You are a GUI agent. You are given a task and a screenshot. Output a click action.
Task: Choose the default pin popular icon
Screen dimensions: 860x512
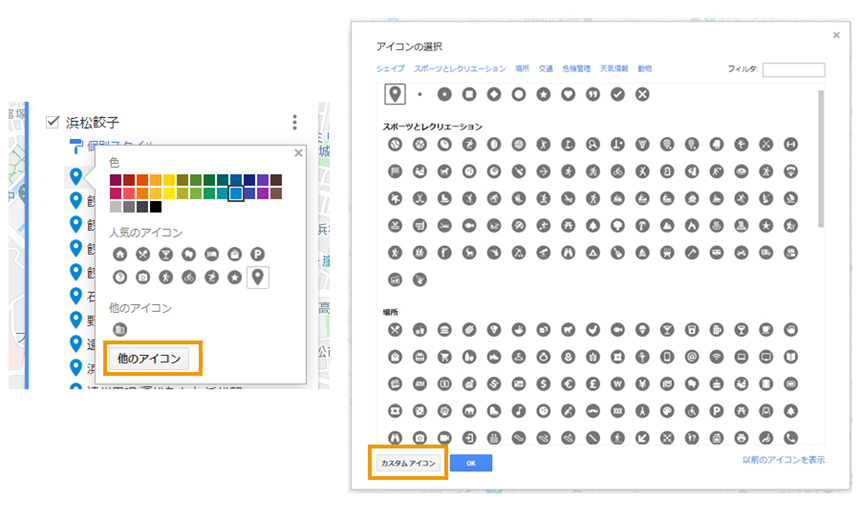click(x=258, y=277)
